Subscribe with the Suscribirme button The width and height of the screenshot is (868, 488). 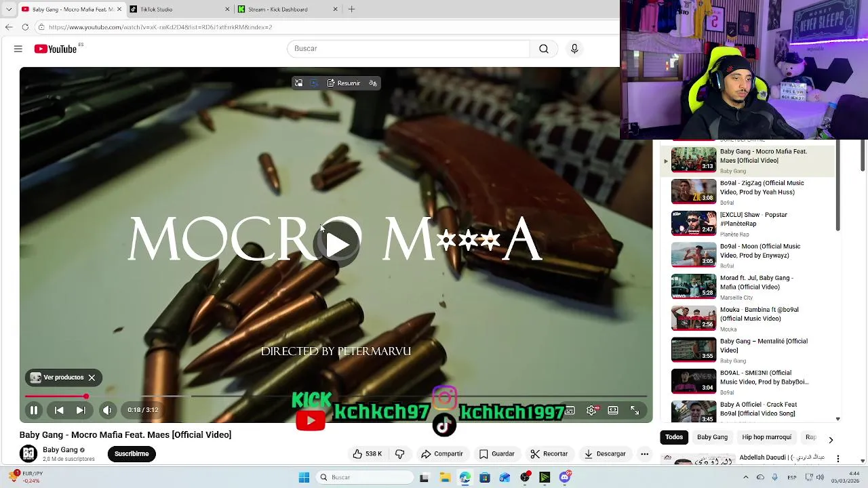click(132, 454)
